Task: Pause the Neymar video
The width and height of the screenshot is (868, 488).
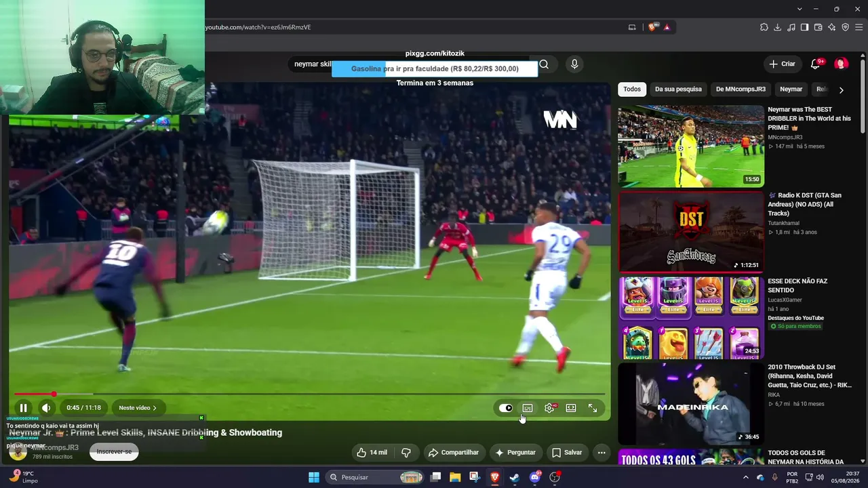Action: (23, 408)
